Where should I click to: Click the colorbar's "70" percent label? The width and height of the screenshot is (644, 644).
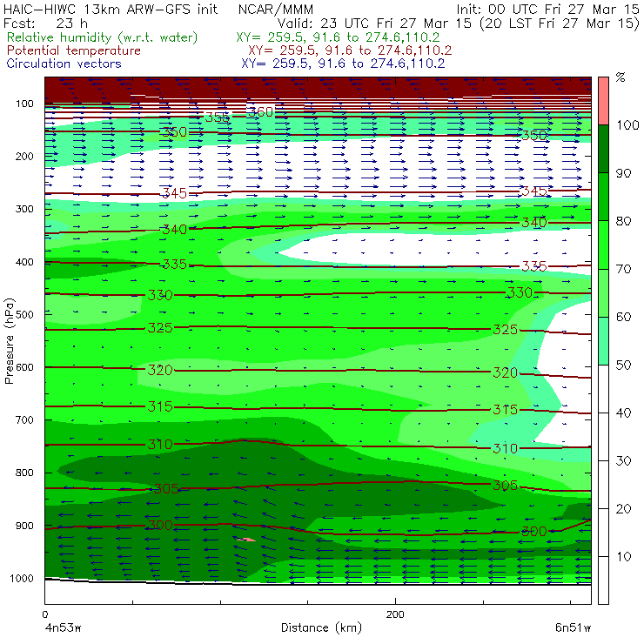pyautogui.click(x=623, y=269)
